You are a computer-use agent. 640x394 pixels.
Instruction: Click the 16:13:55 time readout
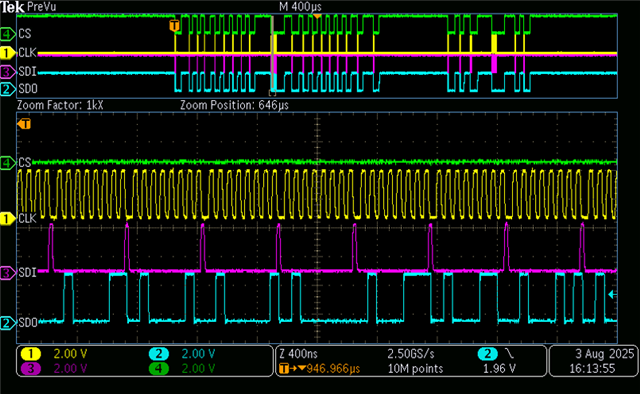[592, 369]
